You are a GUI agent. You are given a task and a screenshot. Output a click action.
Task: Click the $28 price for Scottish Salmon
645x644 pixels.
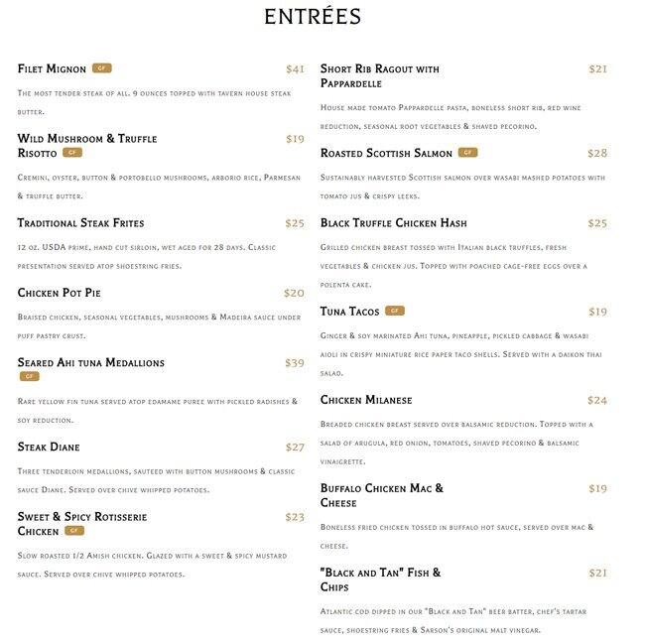point(596,154)
